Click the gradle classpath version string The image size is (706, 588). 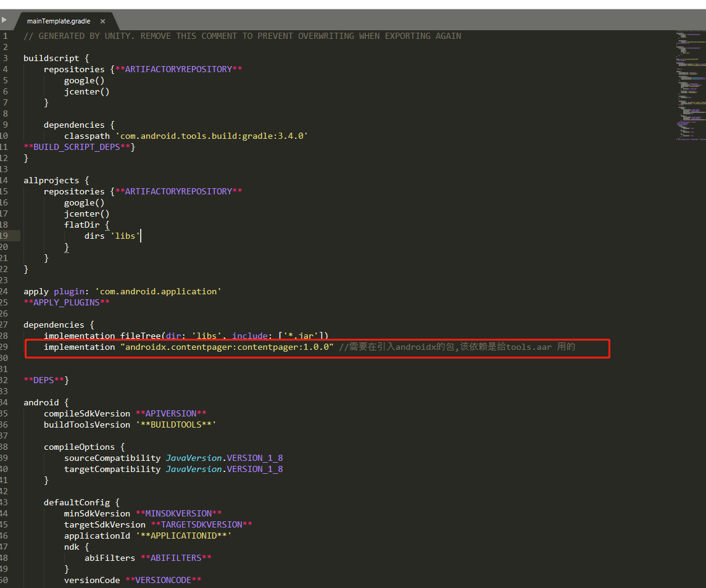click(x=212, y=136)
